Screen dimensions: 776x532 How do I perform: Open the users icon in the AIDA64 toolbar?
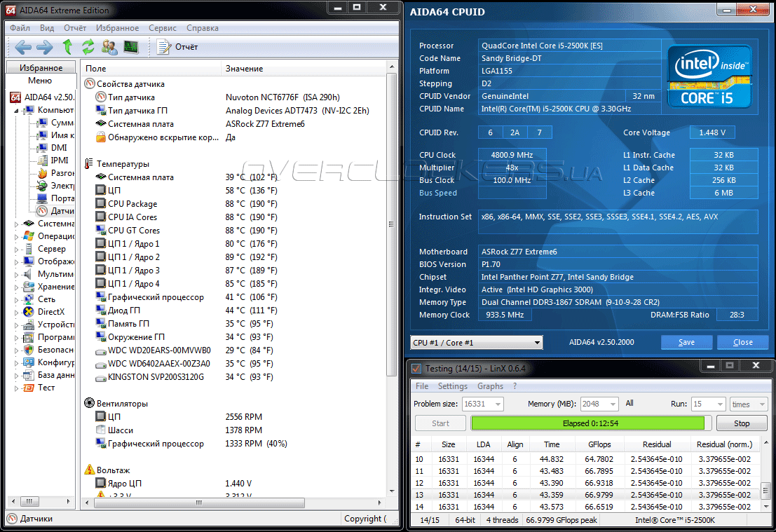point(109,47)
